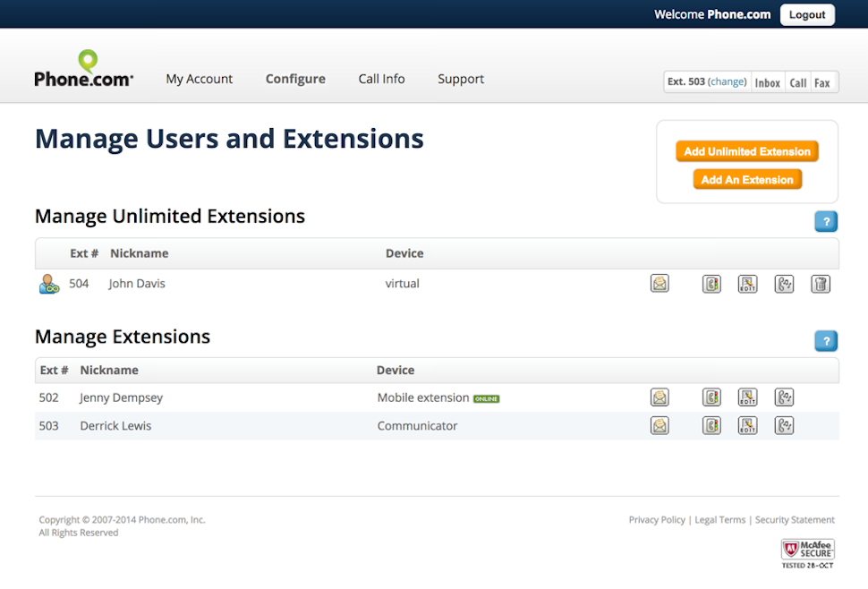Edit Derrick Lewis extension 503
This screenshot has width=868, height=589.
coord(747,425)
